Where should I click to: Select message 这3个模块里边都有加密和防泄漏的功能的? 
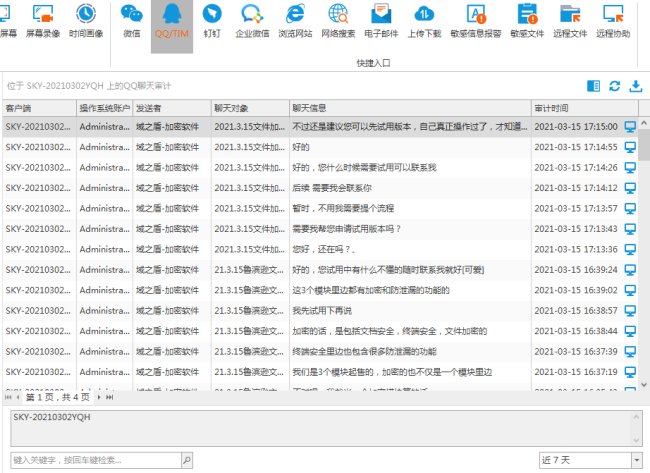click(371, 290)
